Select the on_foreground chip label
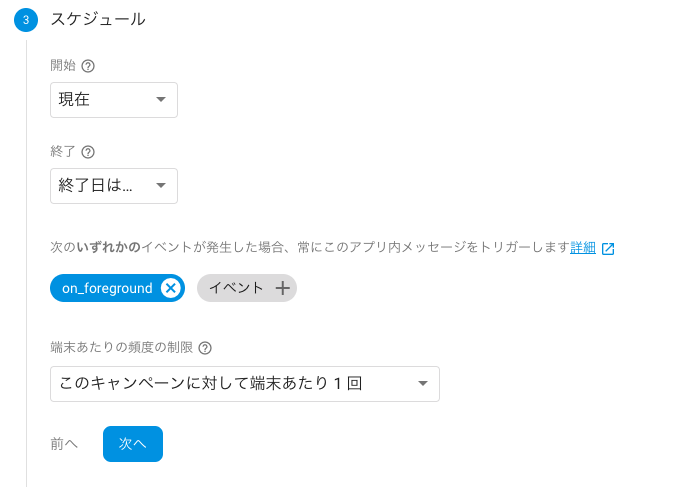Image resolution: width=696 pixels, height=487 pixels. click(107, 288)
